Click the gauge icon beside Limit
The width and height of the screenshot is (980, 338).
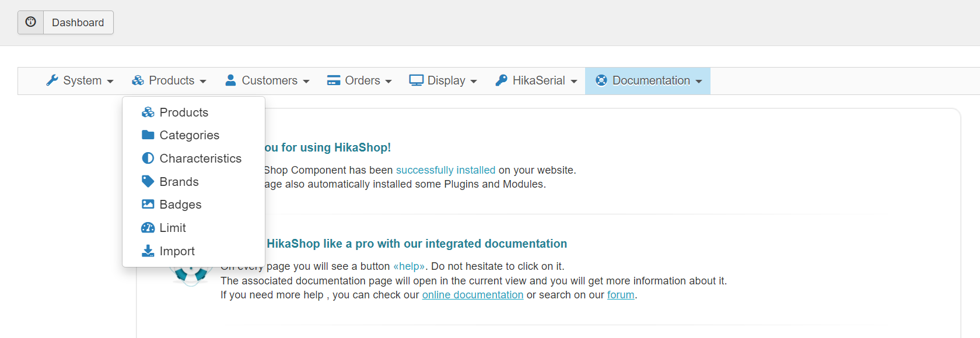click(x=148, y=227)
